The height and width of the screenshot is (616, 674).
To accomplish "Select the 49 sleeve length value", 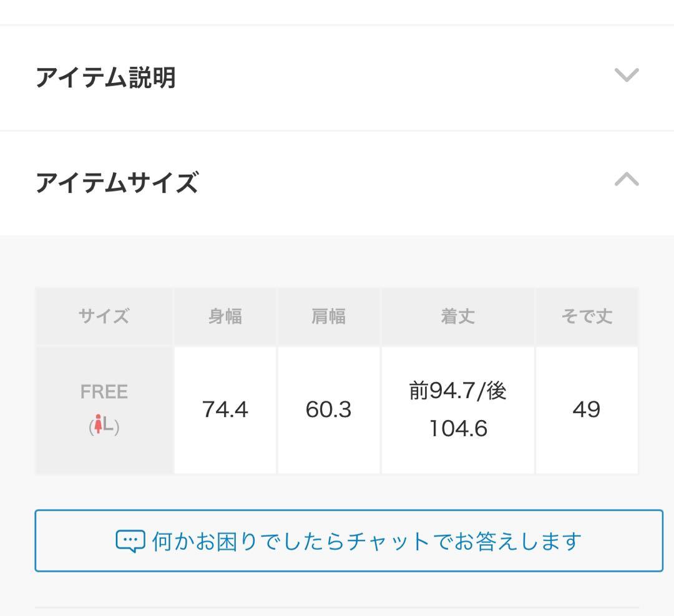I will pyautogui.click(x=587, y=409).
